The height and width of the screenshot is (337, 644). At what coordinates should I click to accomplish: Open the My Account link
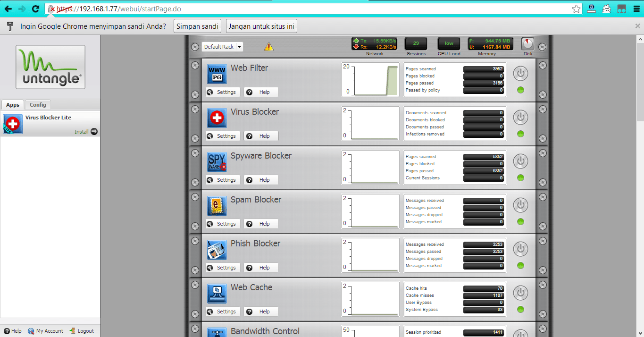point(46,331)
